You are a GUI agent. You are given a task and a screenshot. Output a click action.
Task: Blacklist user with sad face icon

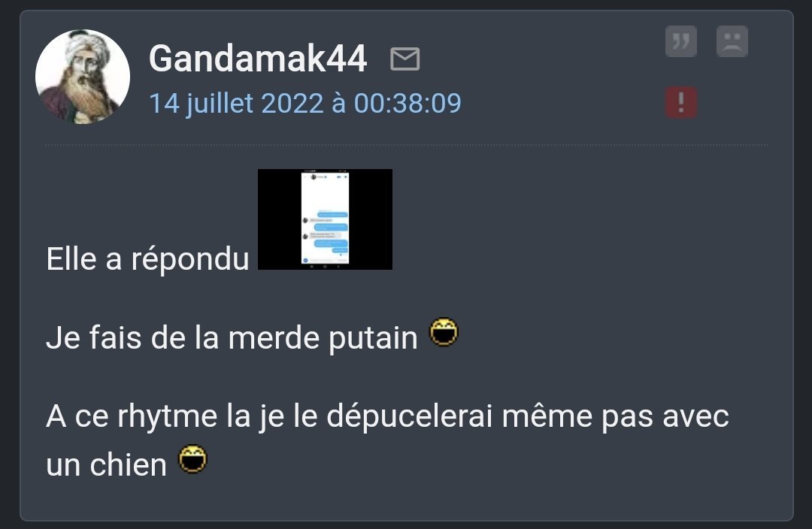[x=732, y=41]
